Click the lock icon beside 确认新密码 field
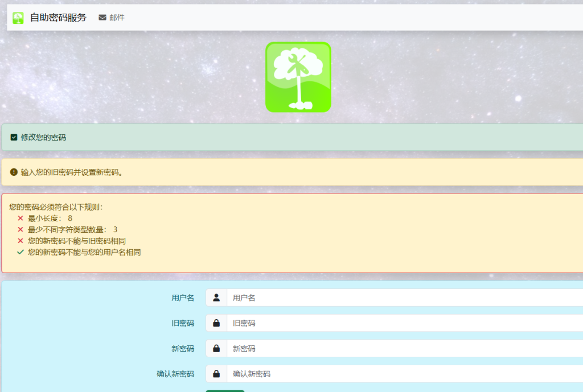 point(216,374)
